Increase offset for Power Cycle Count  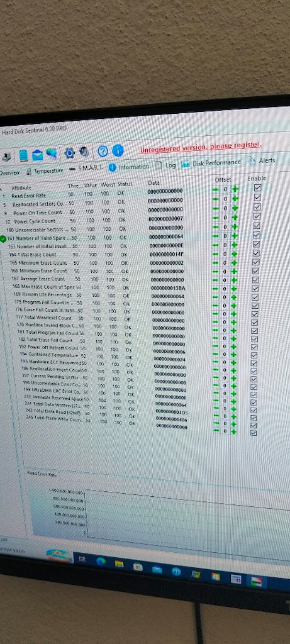tap(235, 217)
